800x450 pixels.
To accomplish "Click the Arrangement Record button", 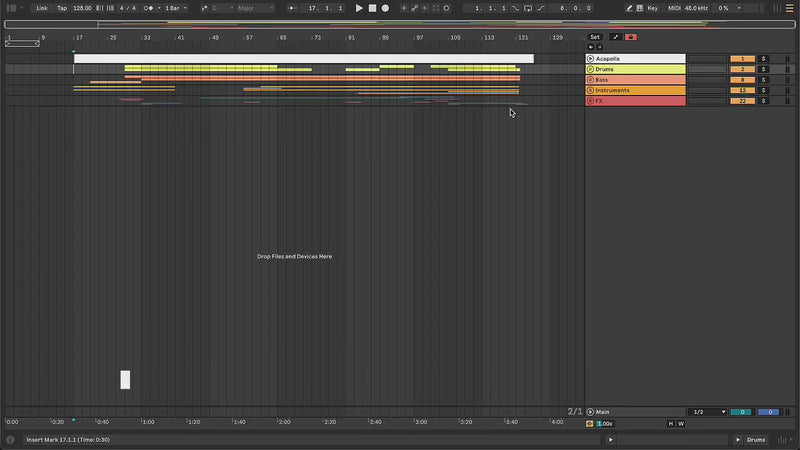I will pyautogui.click(x=385, y=8).
